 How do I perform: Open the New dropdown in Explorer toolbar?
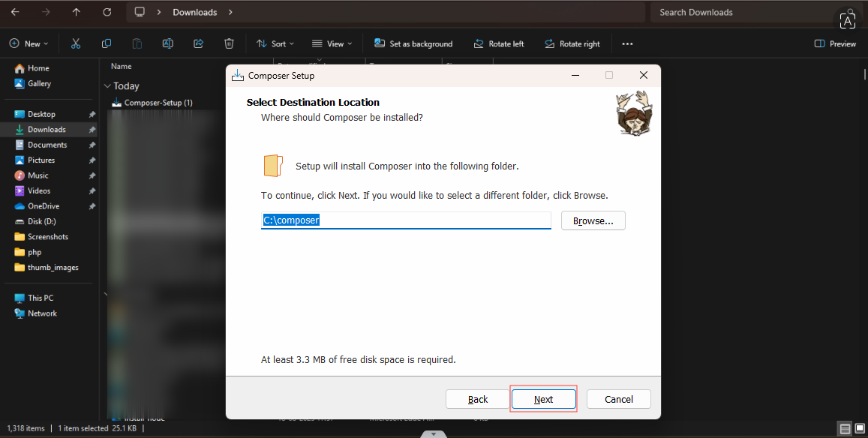click(29, 43)
